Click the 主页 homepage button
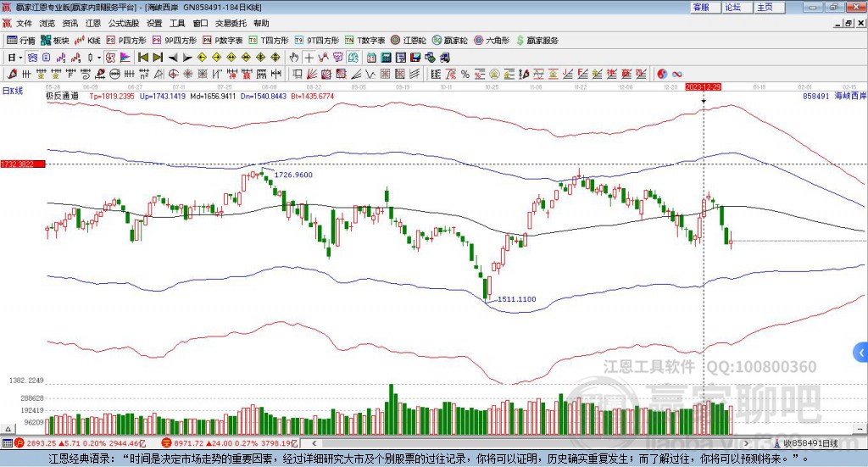The width and height of the screenshot is (868, 467). (x=768, y=7)
